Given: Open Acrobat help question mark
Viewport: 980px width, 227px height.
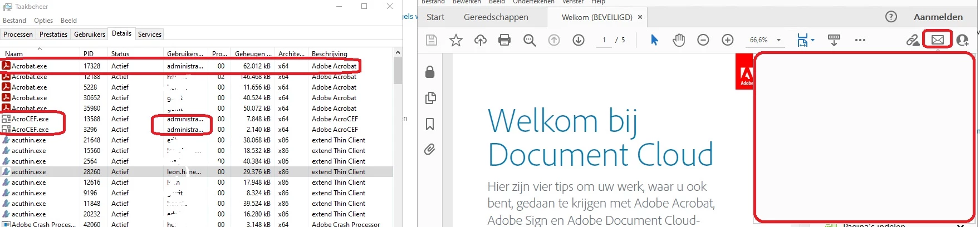Looking at the screenshot, I should coord(891,17).
